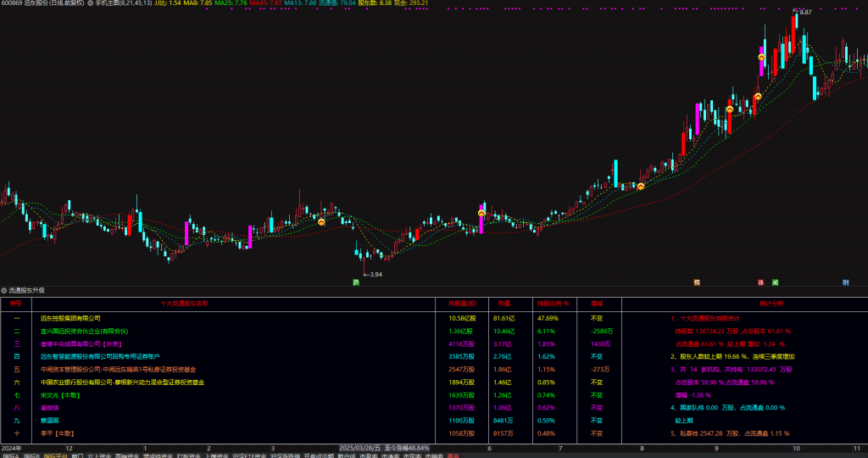868x458 pixels.
Task: Click the orange 榜 marker on the chart timeline
Action: (697, 282)
